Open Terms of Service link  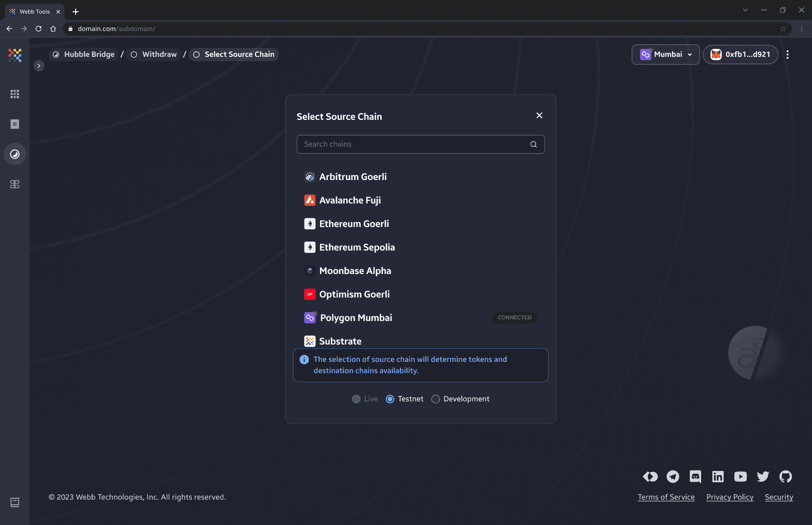[x=666, y=497]
